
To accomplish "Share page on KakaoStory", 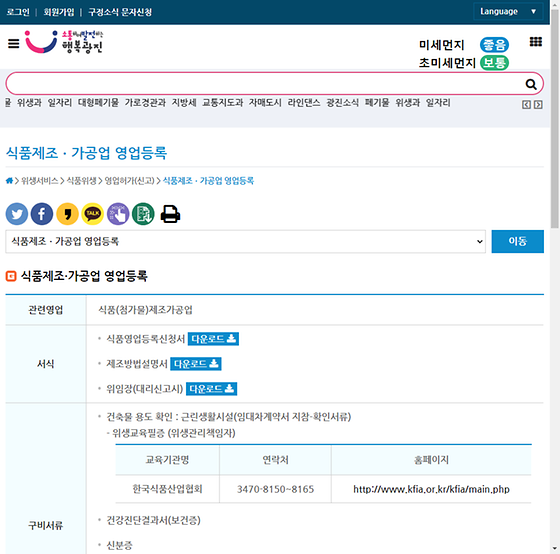I will click(67, 214).
